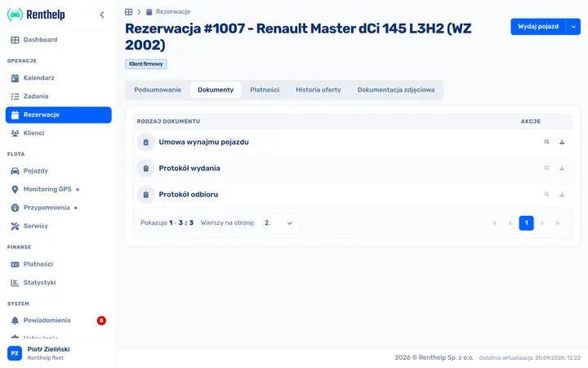Download the Protokół odbioru document
588x368 pixels.
[x=562, y=195]
